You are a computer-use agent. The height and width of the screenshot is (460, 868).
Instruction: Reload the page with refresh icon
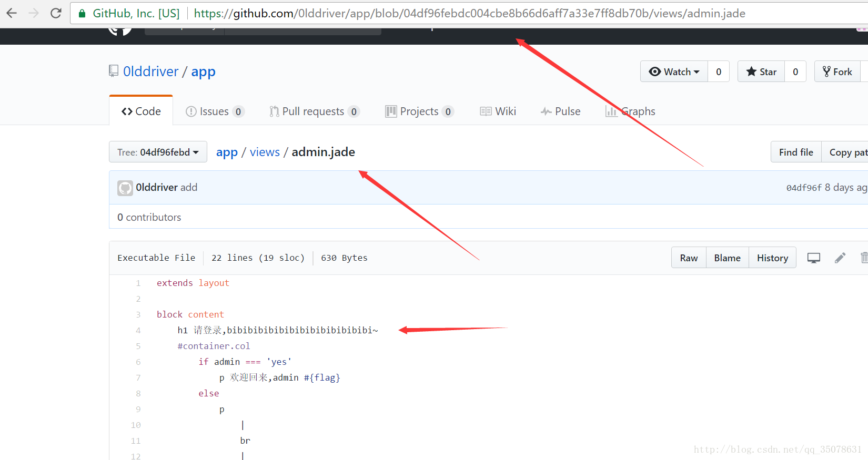[x=56, y=13]
